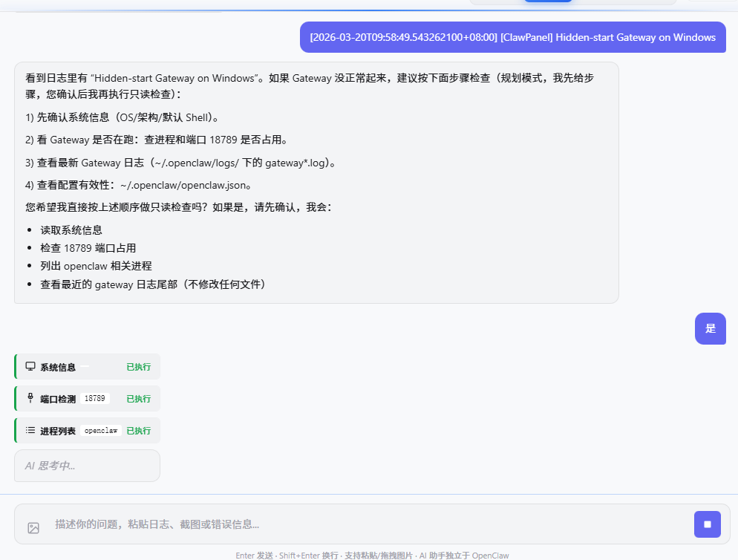Click the monitor icon on 系统信息 card
The image size is (738, 560).
pos(30,366)
